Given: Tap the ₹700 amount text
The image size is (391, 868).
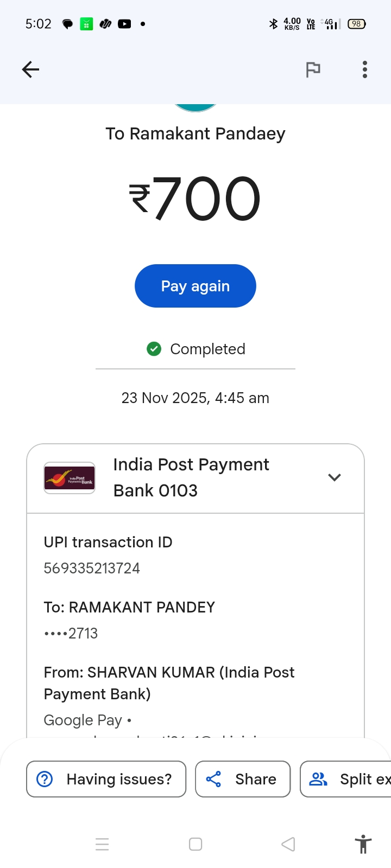Looking at the screenshot, I should 195,199.
